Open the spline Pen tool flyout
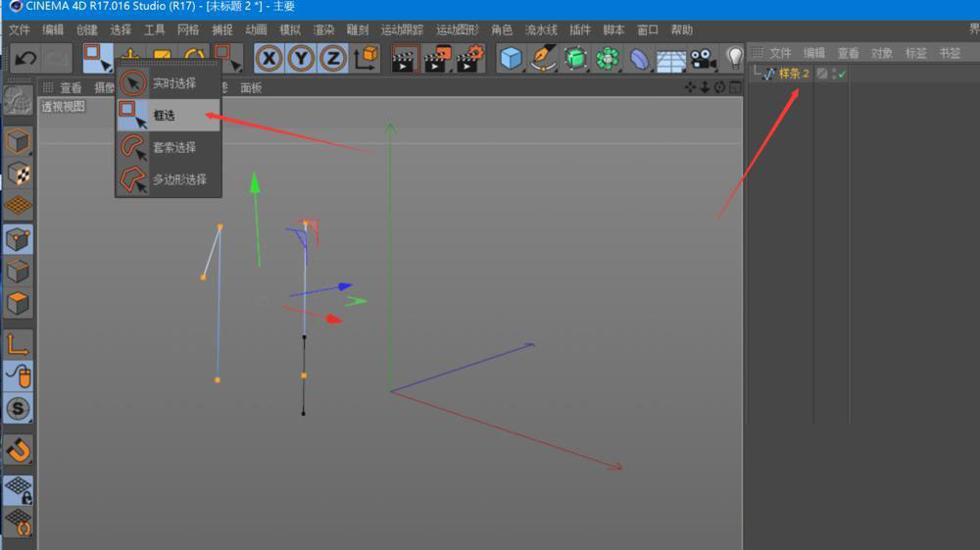Viewport: 980px width, 550px height. pos(543,59)
